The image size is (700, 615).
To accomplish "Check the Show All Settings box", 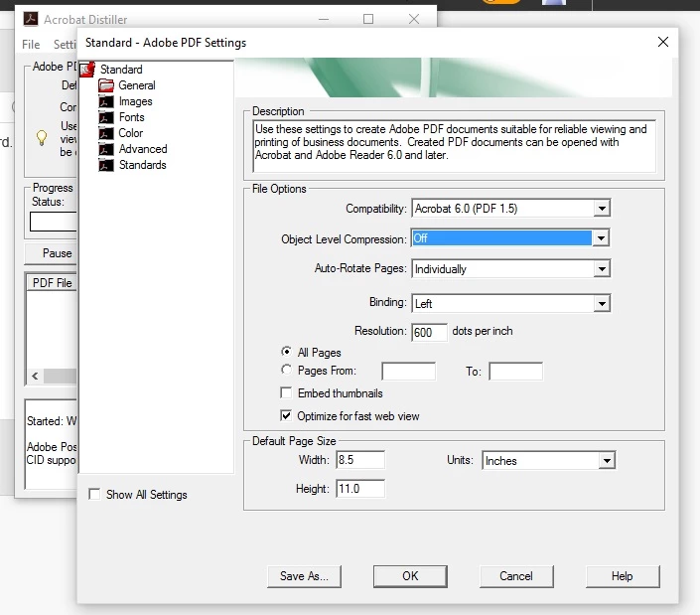I will coord(94,494).
